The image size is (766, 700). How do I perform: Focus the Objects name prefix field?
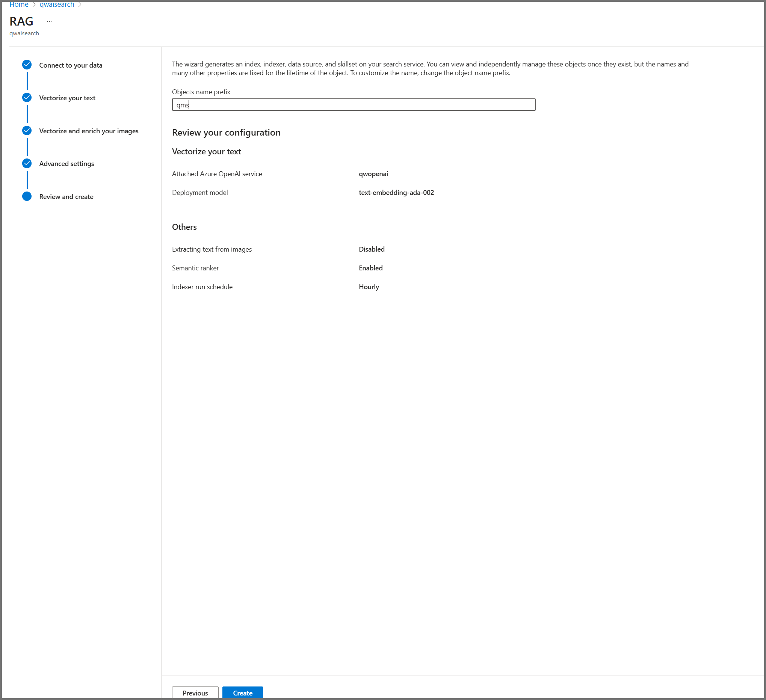[x=354, y=105]
